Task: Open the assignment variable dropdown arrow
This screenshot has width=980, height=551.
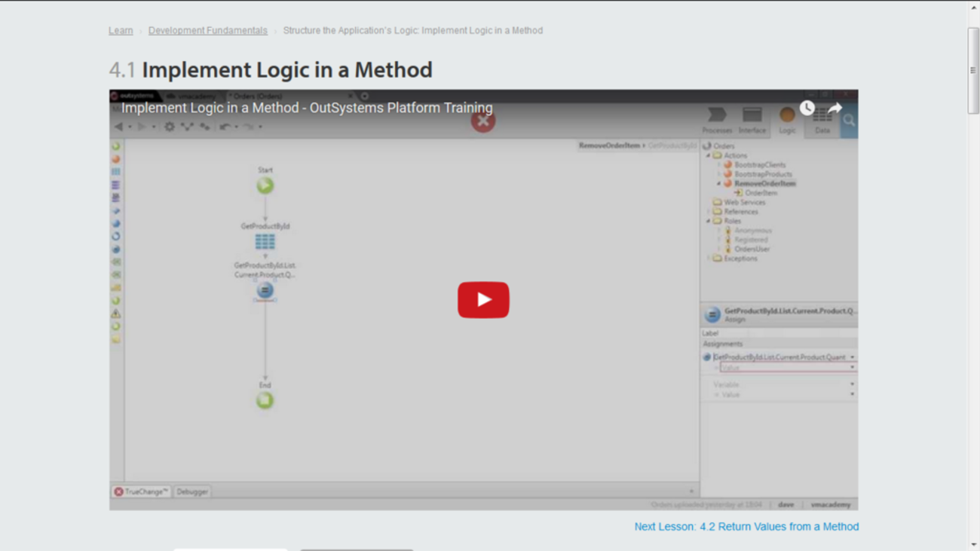Action: coord(853,357)
